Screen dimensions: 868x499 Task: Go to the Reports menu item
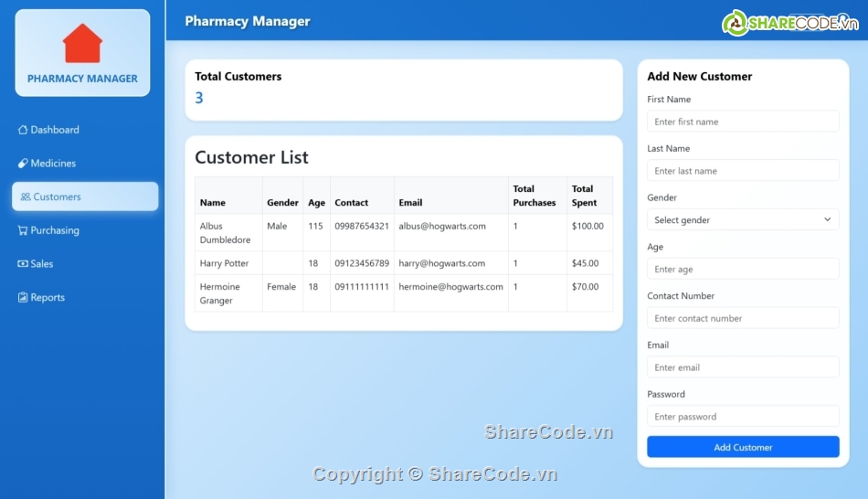[x=48, y=298]
